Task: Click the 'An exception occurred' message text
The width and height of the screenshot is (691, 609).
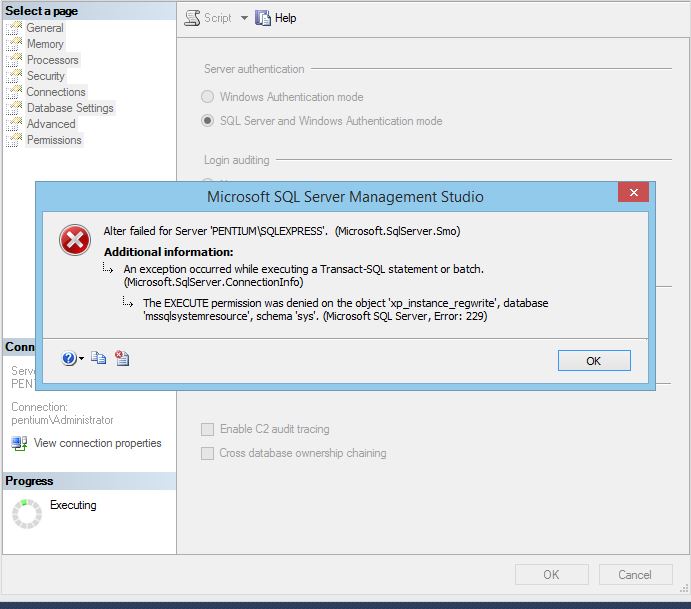Action: (304, 275)
